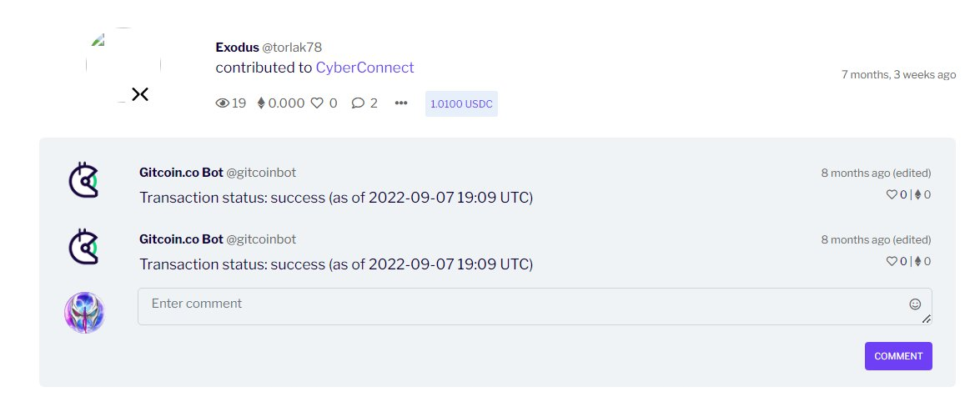Open the three-dots more options menu
980x402 pixels.
(401, 103)
